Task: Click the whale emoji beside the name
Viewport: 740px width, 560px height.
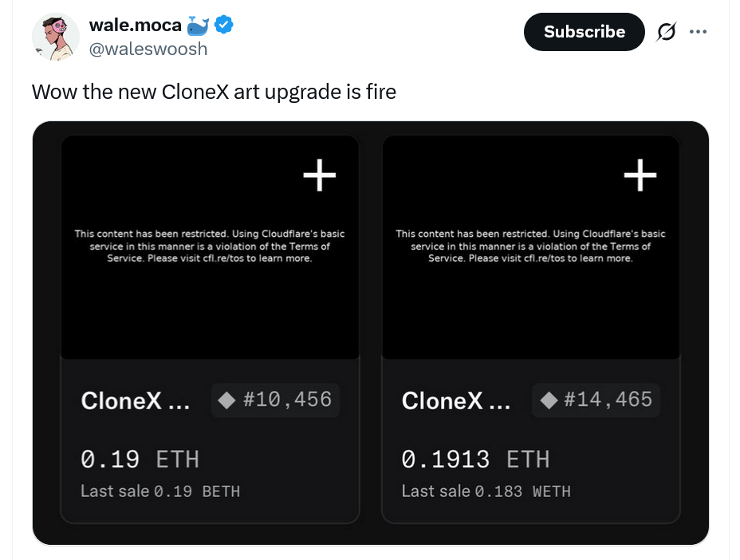Action: 198,26
